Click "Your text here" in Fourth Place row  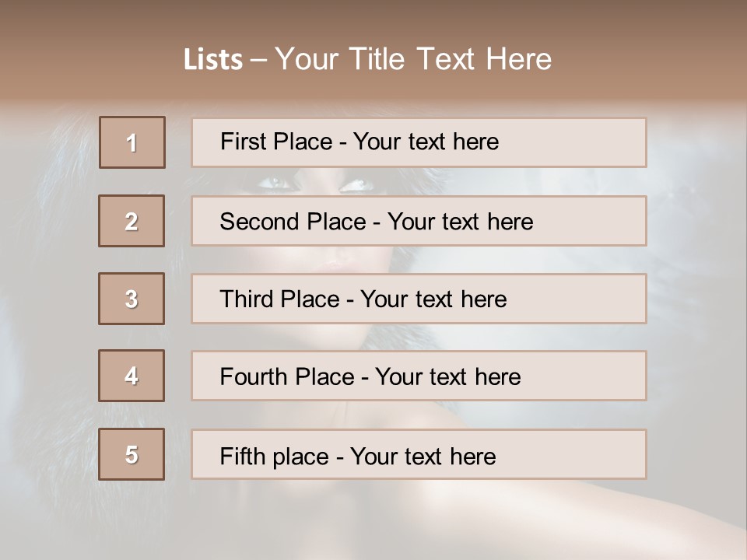point(447,377)
